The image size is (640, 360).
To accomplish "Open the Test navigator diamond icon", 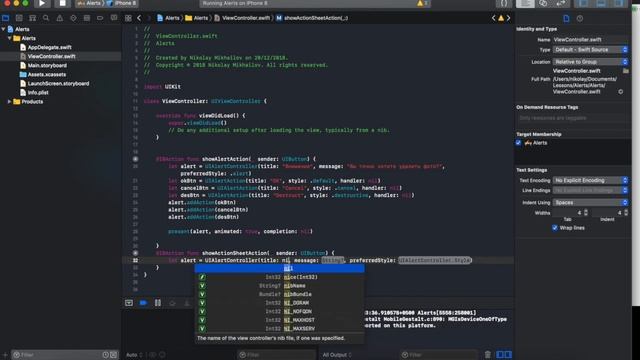I will [x=73, y=18].
